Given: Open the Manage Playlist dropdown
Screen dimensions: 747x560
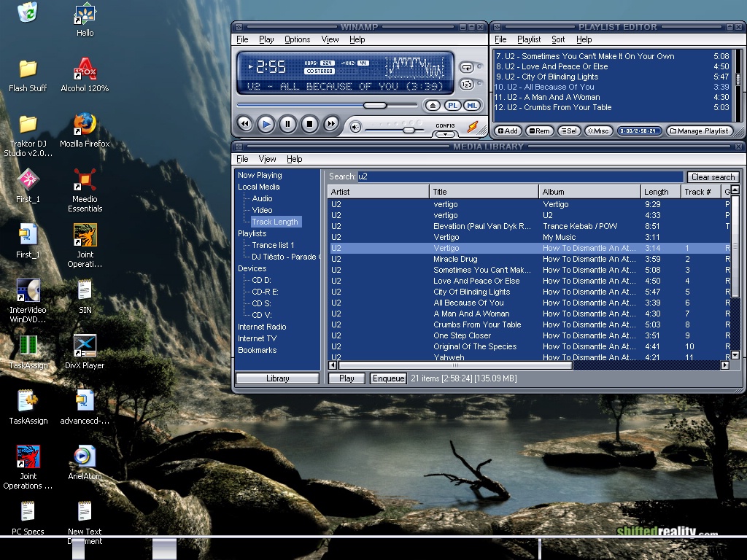Looking at the screenshot, I should tap(699, 131).
